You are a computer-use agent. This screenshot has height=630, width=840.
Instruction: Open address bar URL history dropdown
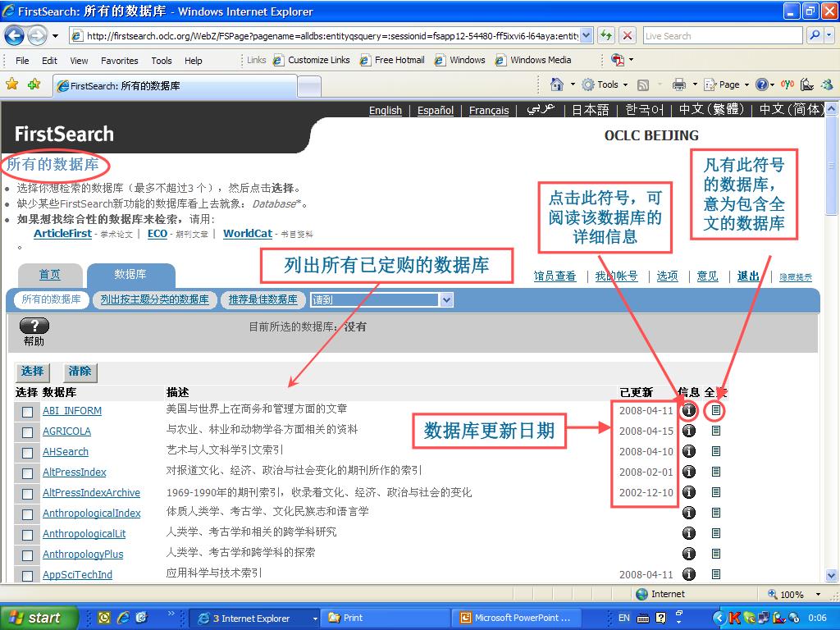[586, 36]
